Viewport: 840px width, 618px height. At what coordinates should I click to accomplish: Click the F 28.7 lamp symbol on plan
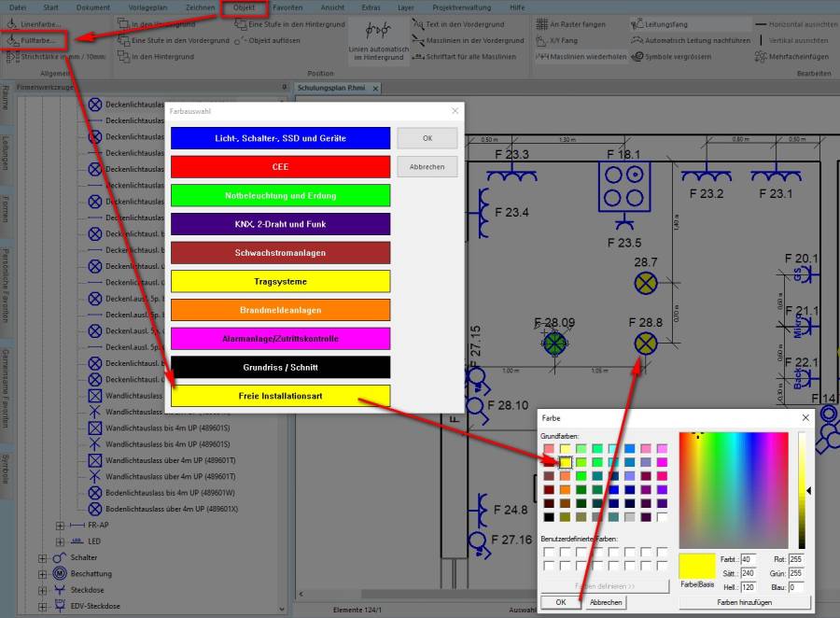645,284
